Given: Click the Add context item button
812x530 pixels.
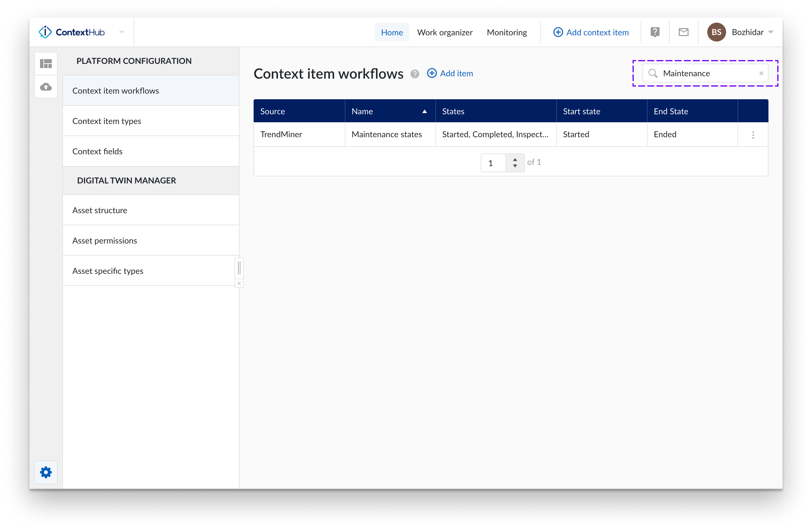Looking at the screenshot, I should [591, 32].
